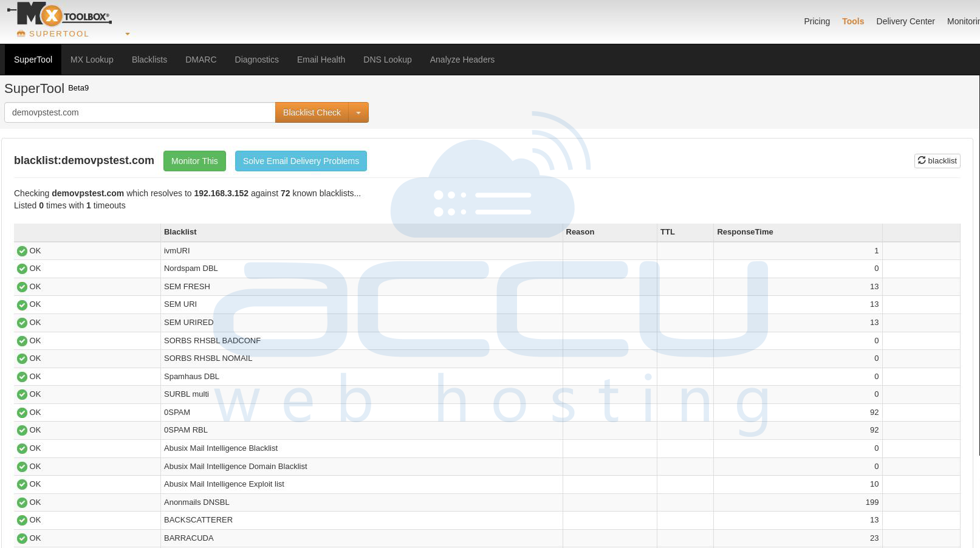This screenshot has height=548, width=980.
Task: Select the SuperTool tab
Action: tap(33, 60)
